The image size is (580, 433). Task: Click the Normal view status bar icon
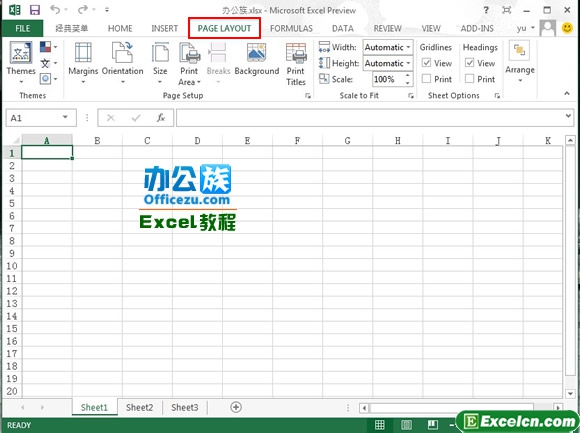380,425
